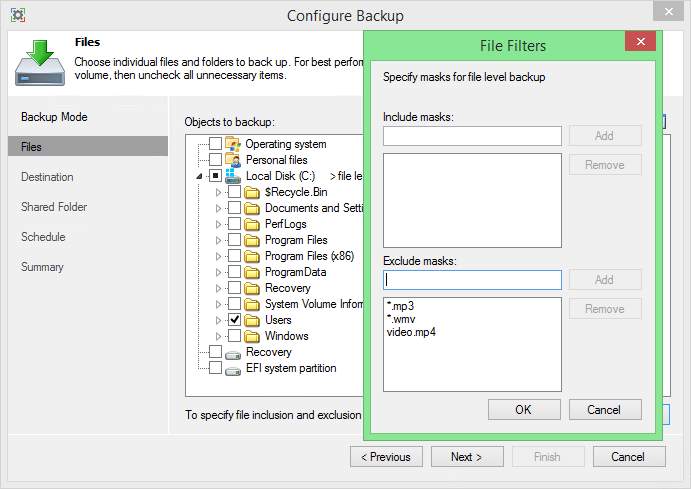Click the Operating system tree icon

tap(233, 144)
